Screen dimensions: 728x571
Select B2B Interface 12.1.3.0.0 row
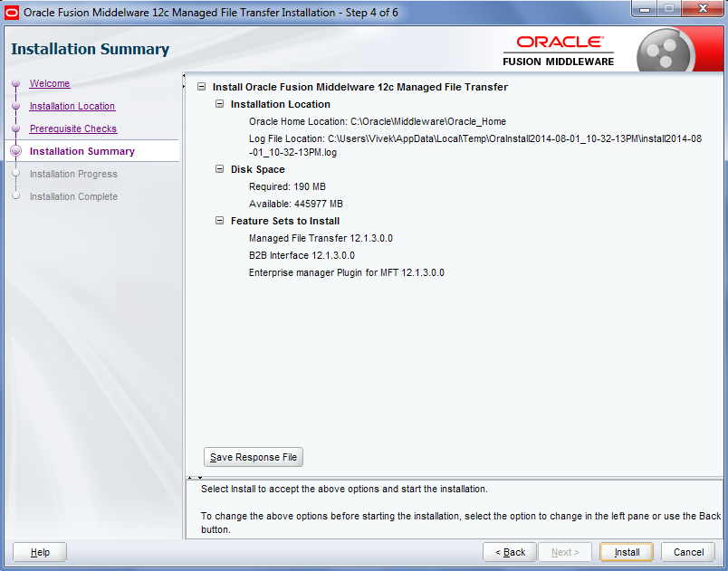click(302, 255)
